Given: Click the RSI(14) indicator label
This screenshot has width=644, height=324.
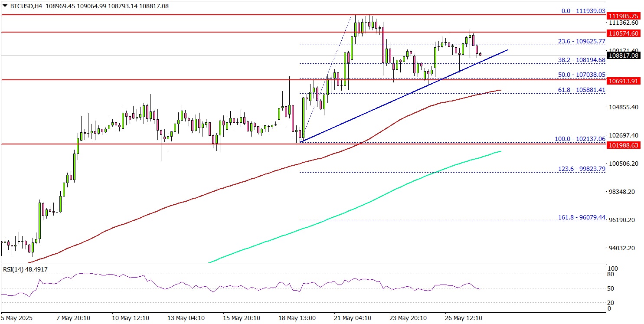Looking at the screenshot, I should tap(25, 269).
